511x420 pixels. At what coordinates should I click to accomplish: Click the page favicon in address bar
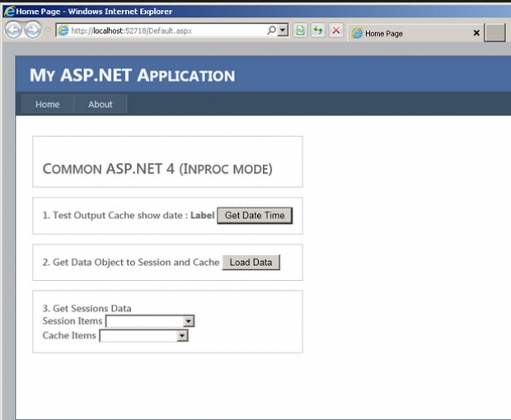[63, 30]
